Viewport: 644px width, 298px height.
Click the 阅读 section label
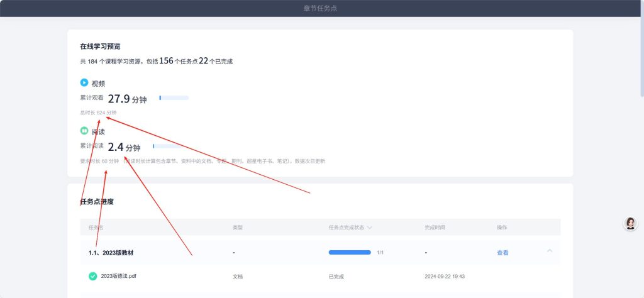click(x=98, y=132)
